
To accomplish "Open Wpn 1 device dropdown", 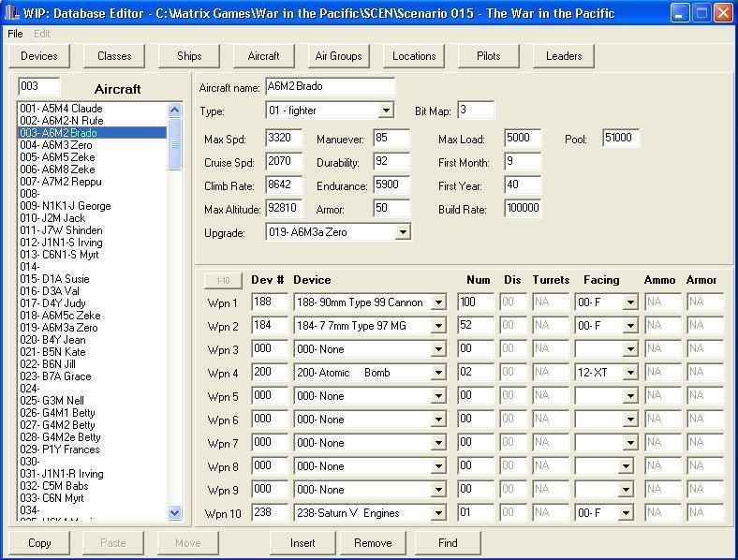I will click(438, 302).
